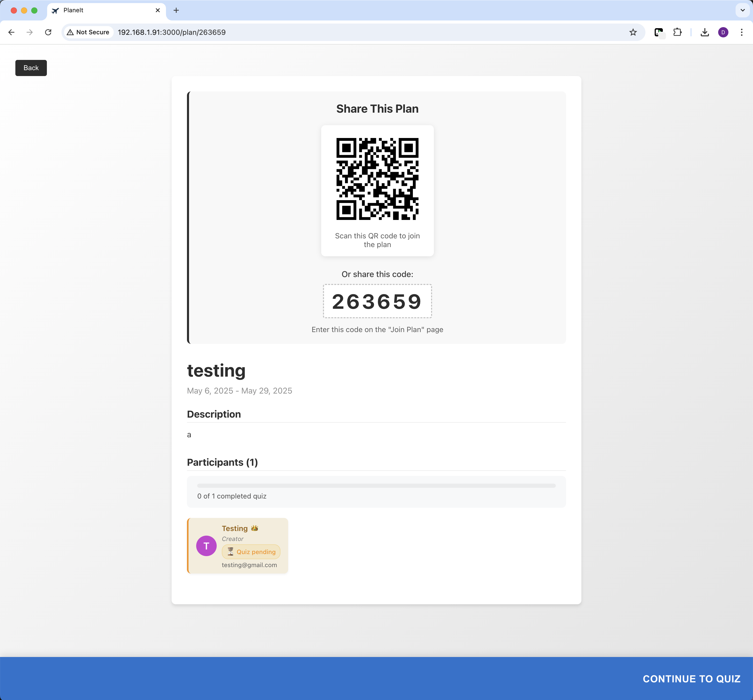Open the Downloads icon in toolbar
The height and width of the screenshot is (700, 753).
pos(705,32)
